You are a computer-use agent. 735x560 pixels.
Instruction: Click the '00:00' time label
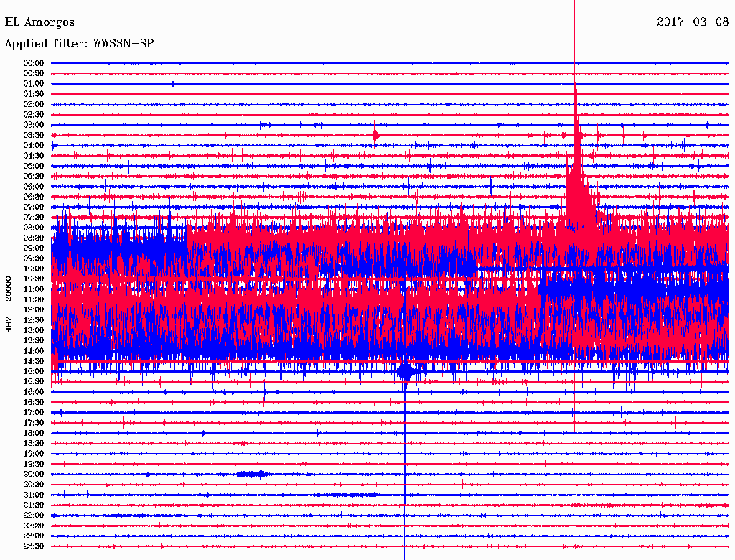(34, 63)
